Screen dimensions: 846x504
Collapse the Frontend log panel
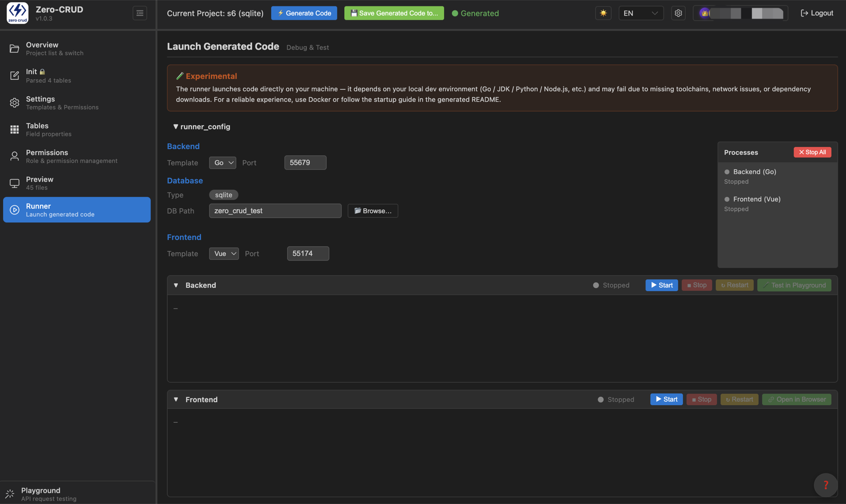pos(176,399)
